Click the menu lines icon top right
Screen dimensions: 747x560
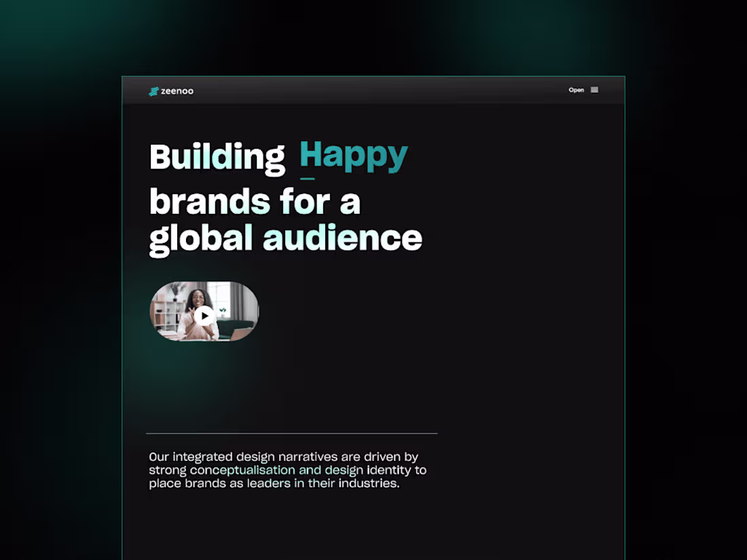pos(595,90)
